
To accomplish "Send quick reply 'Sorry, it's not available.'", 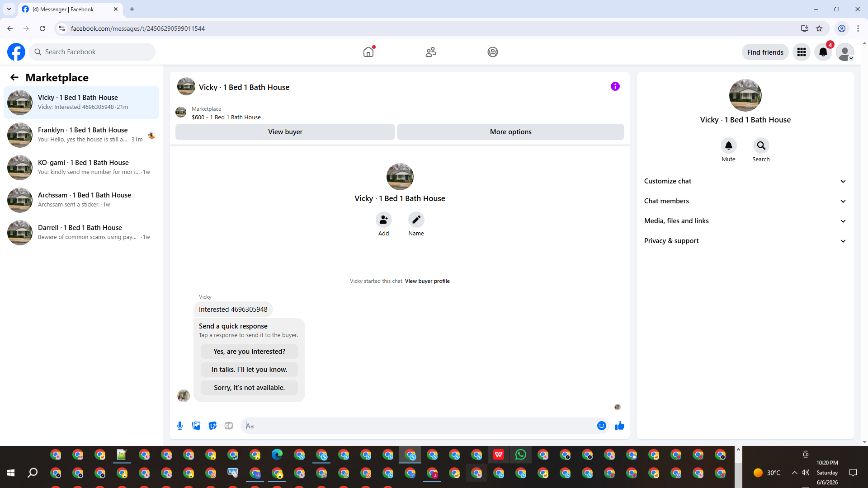I will [x=250, y=388].
